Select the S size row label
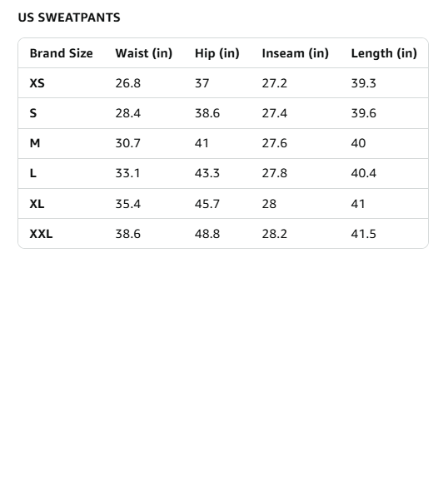This screenshot has height=486, width=448. point(33,113)
